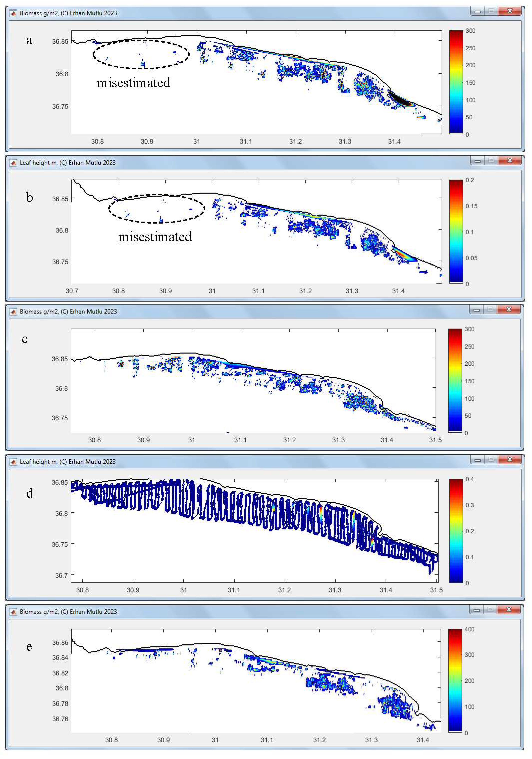Click MATLAB icon in panel b Leaf height window
The width and height of the screenshot is (532, 759).
(13, 163)
